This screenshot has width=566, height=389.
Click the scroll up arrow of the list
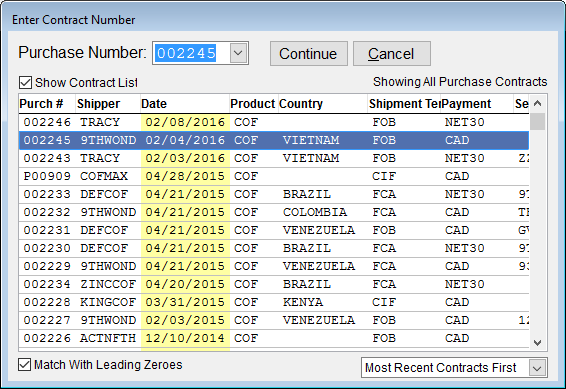coord(537,104)
